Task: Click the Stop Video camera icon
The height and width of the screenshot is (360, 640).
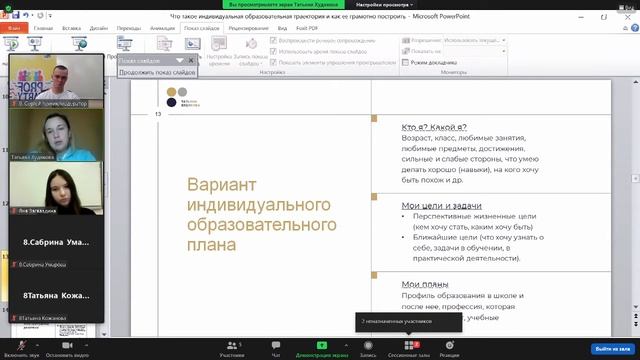Action: coord(67,346)
